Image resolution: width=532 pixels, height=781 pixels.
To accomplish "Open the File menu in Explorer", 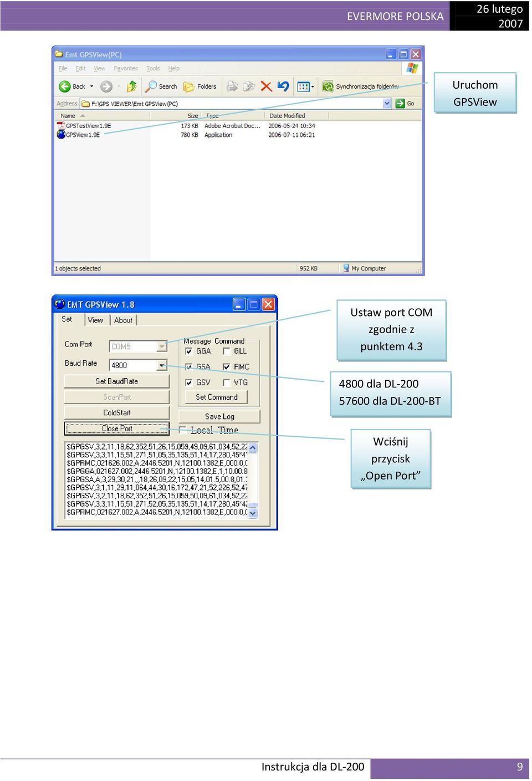I will pos(63,69).
